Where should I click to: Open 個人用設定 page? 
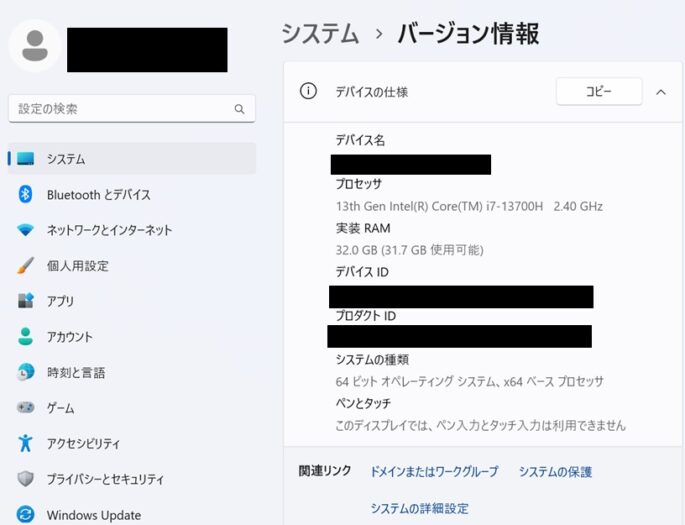click(132, 266)
